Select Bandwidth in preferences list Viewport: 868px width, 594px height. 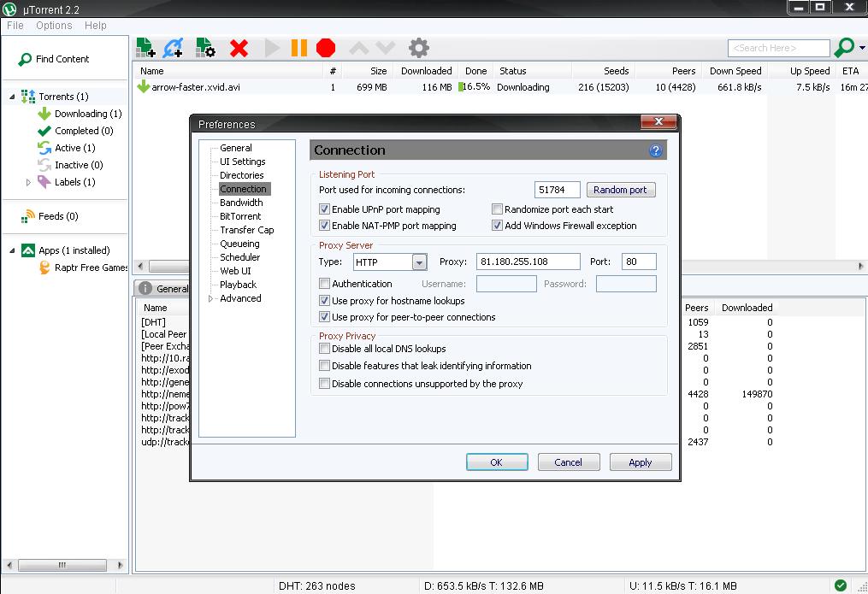241,203
